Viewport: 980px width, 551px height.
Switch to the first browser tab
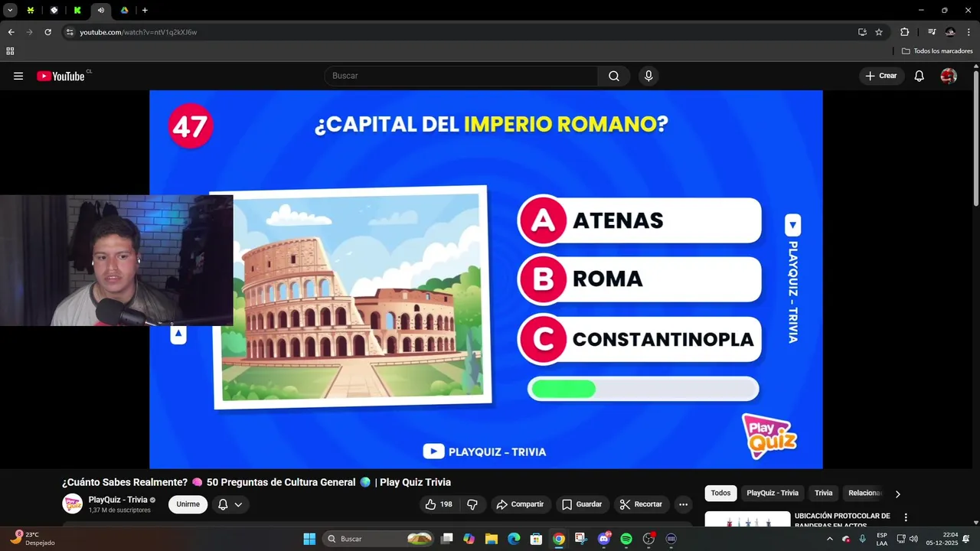[31, 10]
